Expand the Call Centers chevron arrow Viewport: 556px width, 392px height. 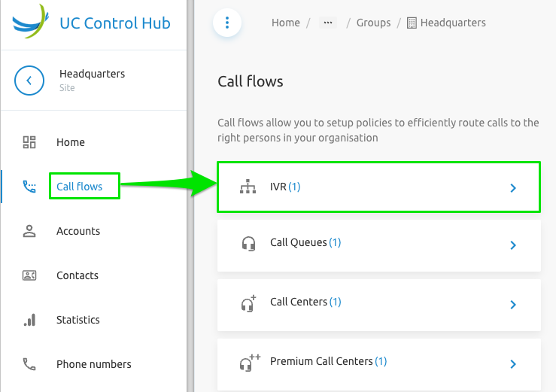[x=513, y=305]
